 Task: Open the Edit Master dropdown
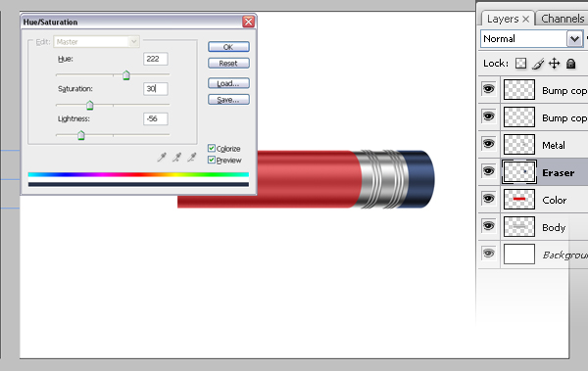click(97, 41)
